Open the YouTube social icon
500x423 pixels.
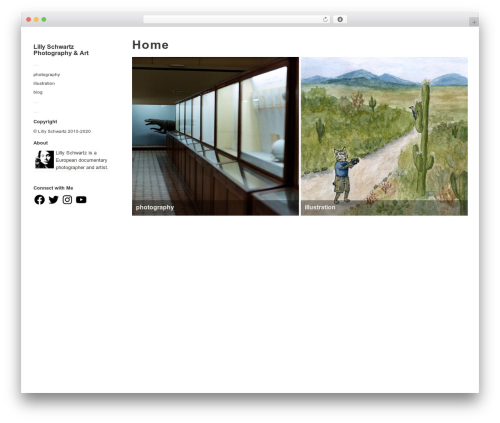pos(81,200)
